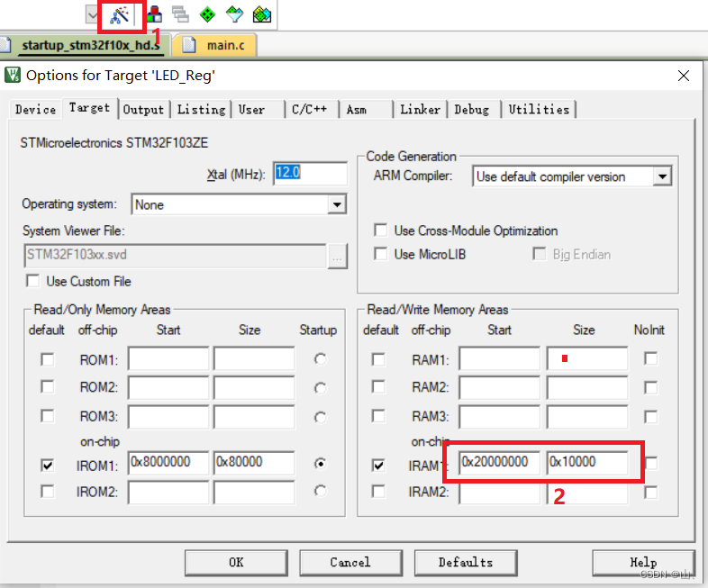Open the Debug tab

pyautogui.click(x=472, y=110)
